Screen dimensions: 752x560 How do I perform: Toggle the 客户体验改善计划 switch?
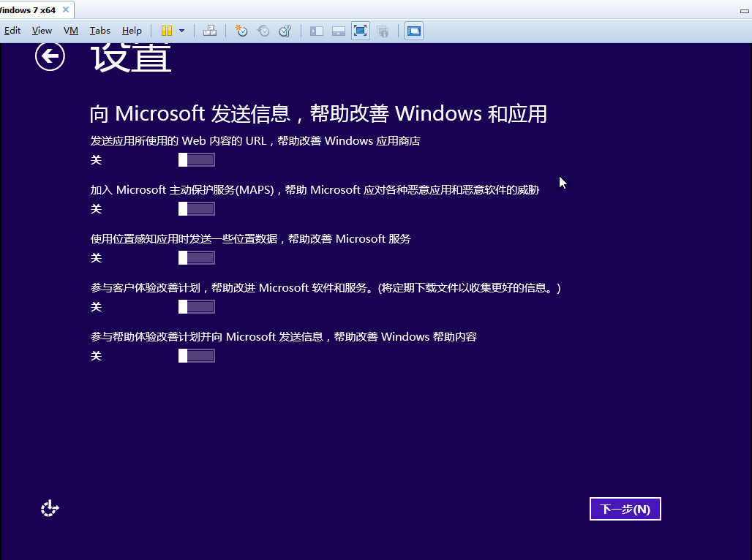[197, 306]
